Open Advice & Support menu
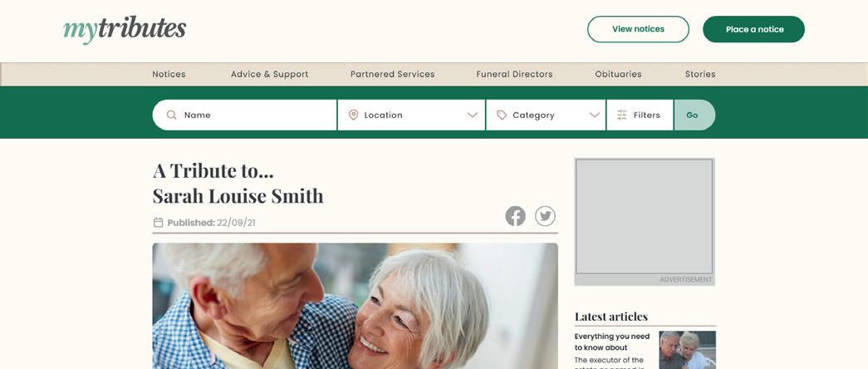Viewport: 868px width, 369px height. [x=270, y=74]
